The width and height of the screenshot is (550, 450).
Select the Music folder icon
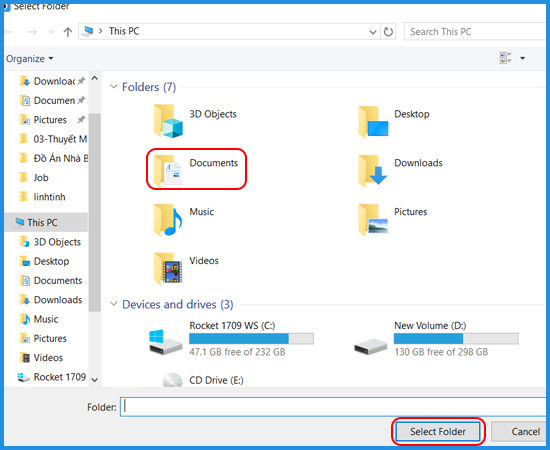[x=168, y=219]
